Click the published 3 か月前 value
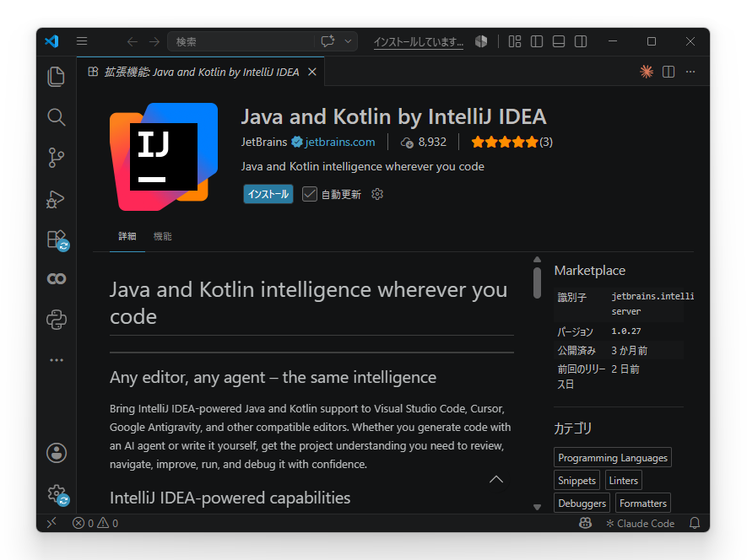The width and height of the screenshot is (747, 560). point(630,351)
